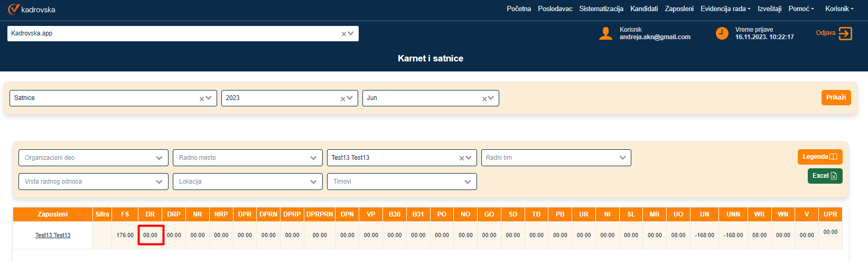Go to the Zaposleni menu item
Image resolution: width=868 pixels, height=262 pixels.
pos(679,9)
